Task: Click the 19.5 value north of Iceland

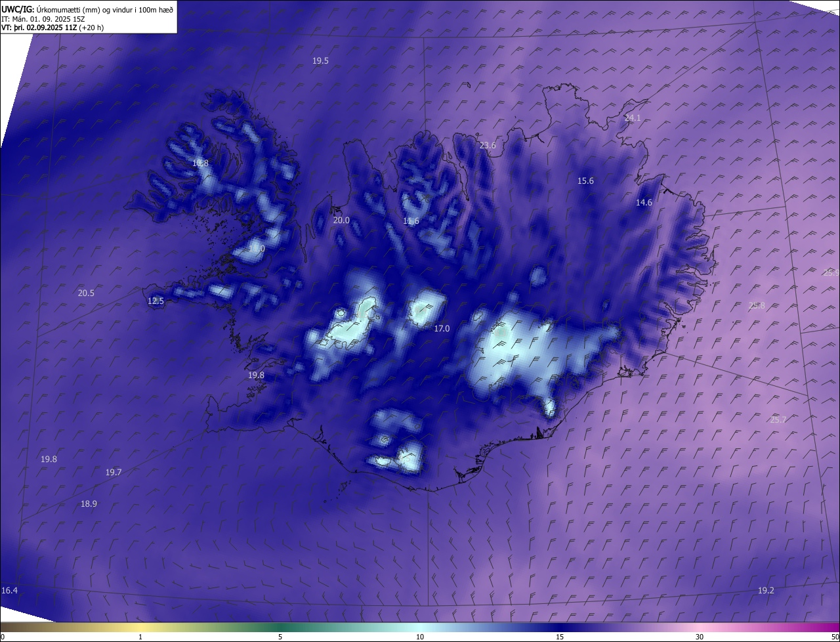Action: [320, 60]
